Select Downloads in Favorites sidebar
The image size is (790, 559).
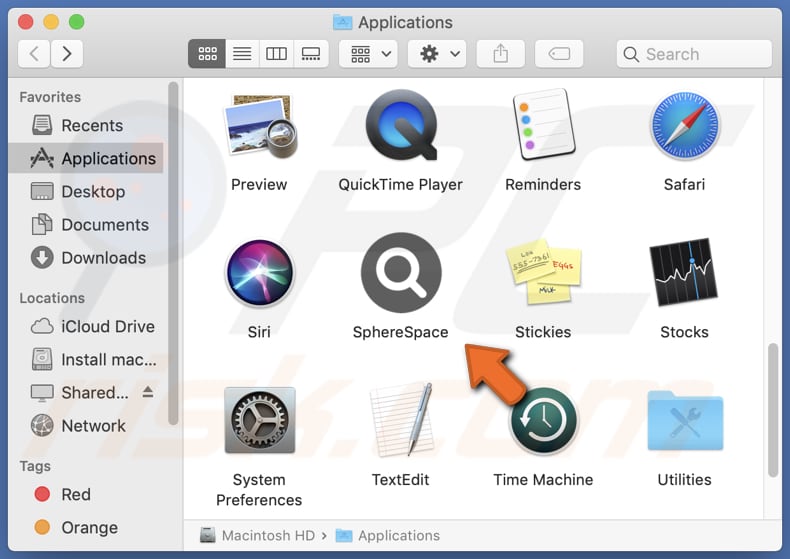pyautogui.click(x=103, y=258)
